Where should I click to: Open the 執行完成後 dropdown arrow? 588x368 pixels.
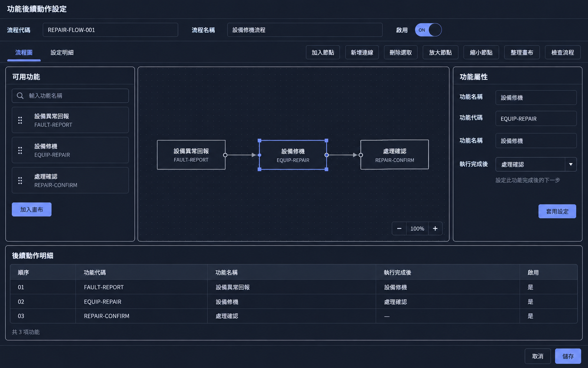coord(571,164)
